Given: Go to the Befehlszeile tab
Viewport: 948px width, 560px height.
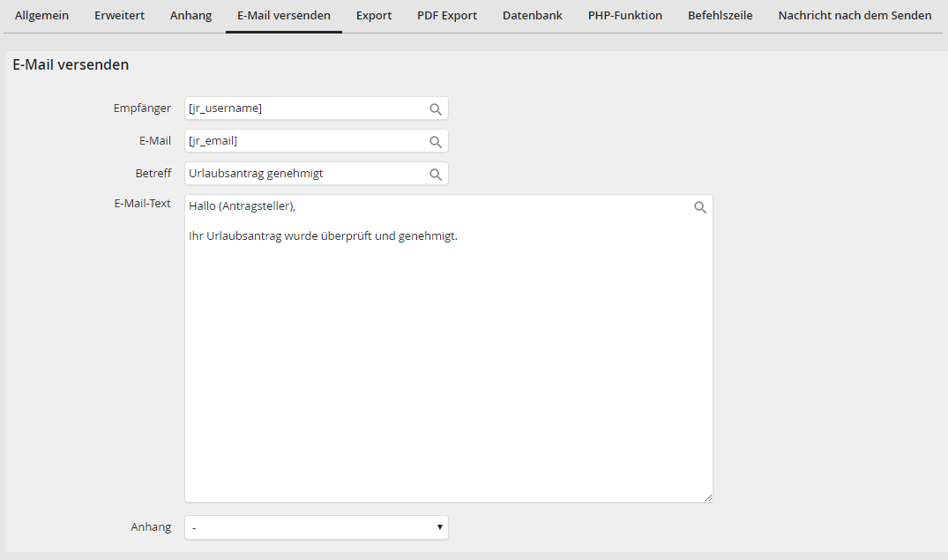Looking at the screenshot, I should [x=720, y=16].
